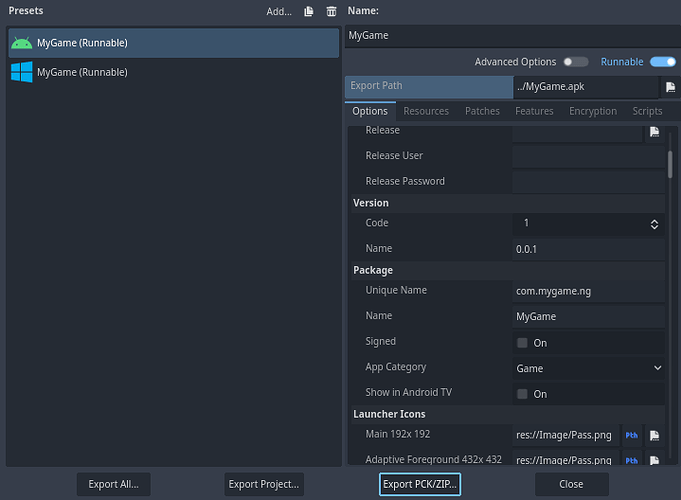Duplicate the selected export preset
Screen dimensions: 681x500
[309, 11]
